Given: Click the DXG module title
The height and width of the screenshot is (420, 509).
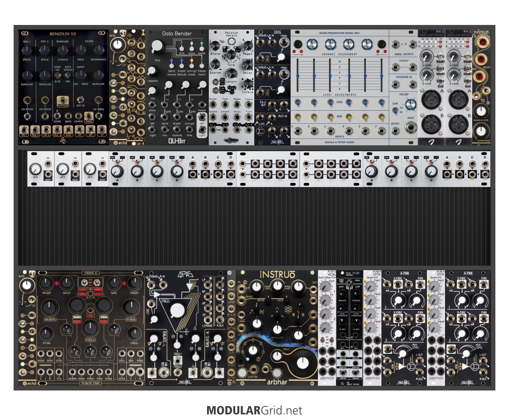Looking at the screenshot, I should [277, 32].
